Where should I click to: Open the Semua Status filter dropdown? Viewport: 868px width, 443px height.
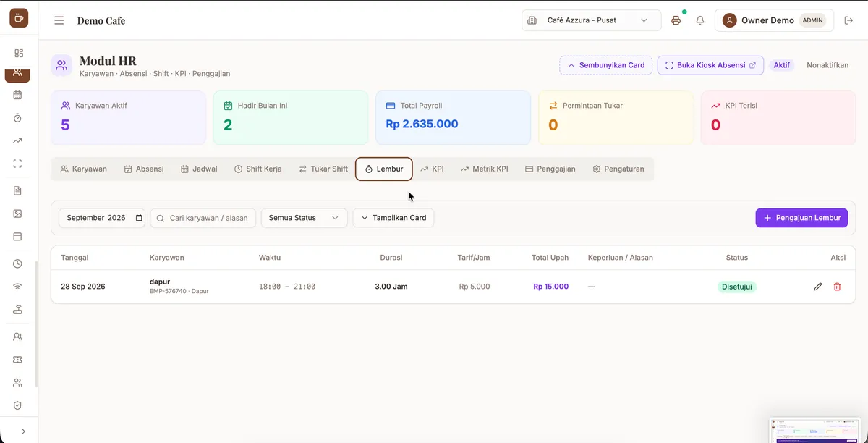[305, 218]
